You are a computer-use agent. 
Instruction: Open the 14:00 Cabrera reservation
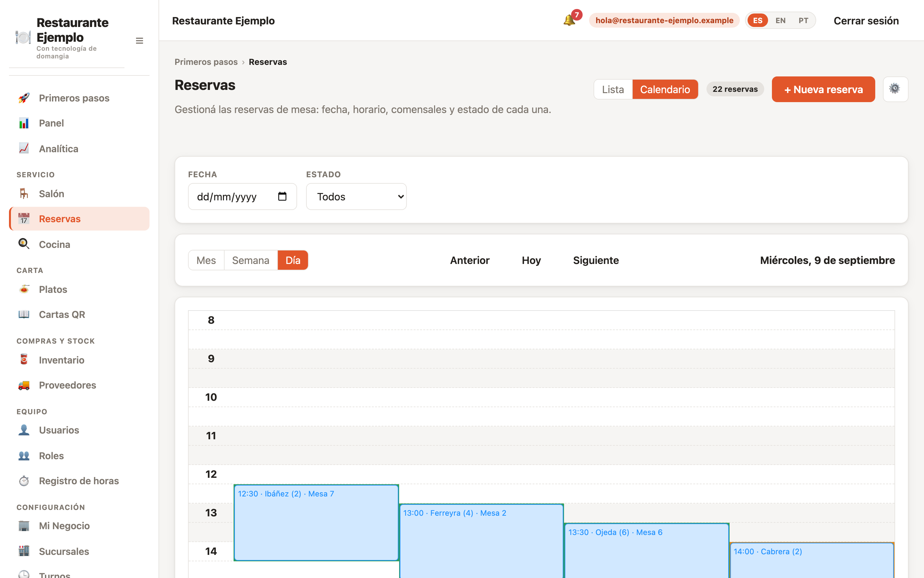click(812, 560)
